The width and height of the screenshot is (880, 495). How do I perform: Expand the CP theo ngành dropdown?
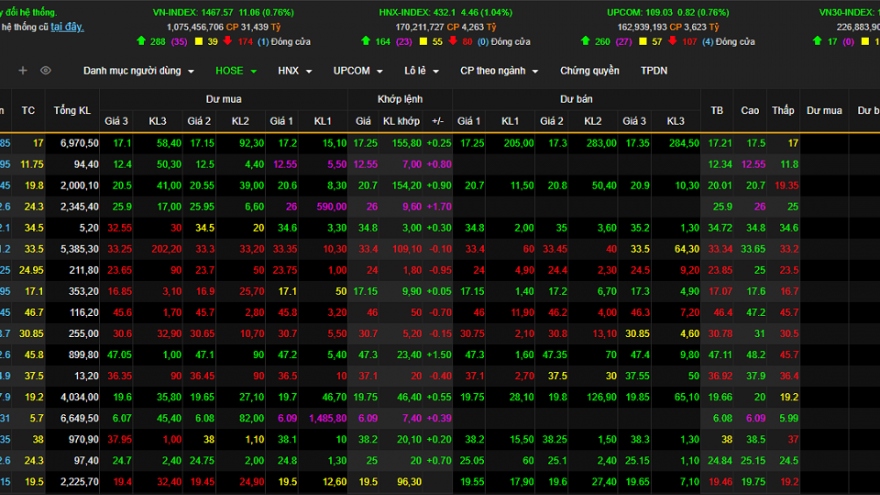coord(499,71)
